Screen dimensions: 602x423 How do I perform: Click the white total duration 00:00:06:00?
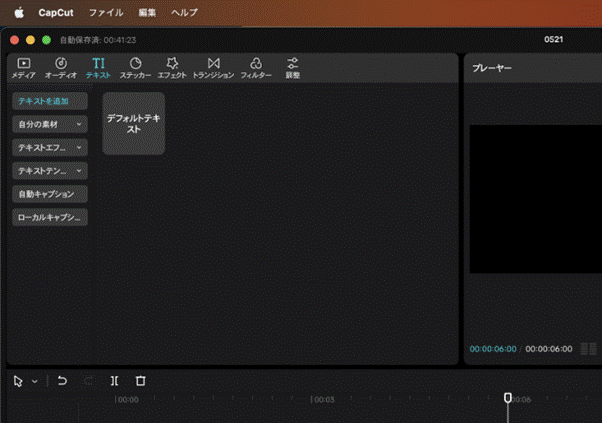549,349
